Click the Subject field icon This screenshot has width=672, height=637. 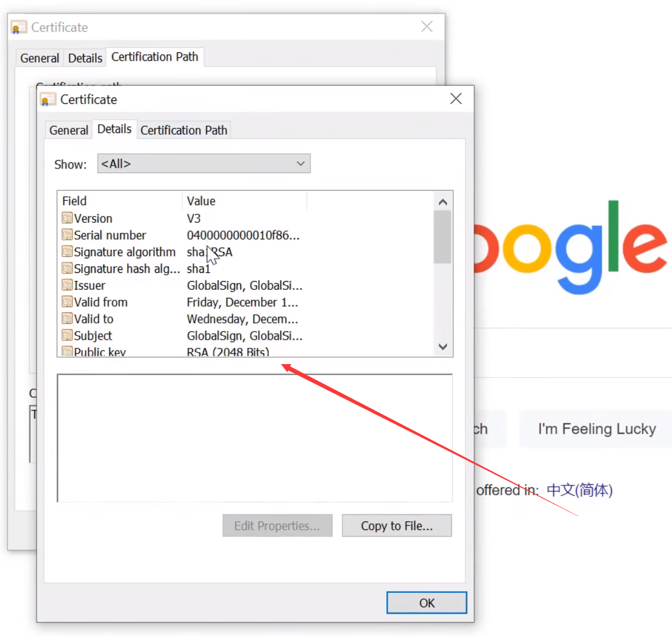67,335
